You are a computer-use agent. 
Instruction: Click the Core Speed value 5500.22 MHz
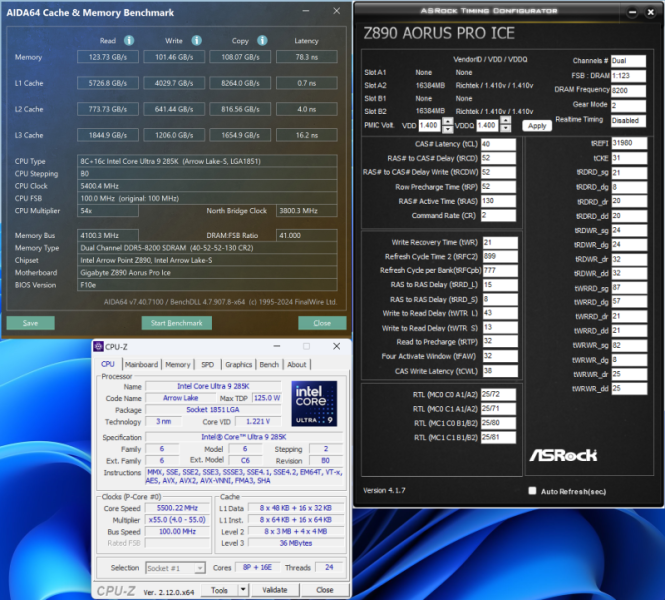pyautogui.click(x=177, y=508)
